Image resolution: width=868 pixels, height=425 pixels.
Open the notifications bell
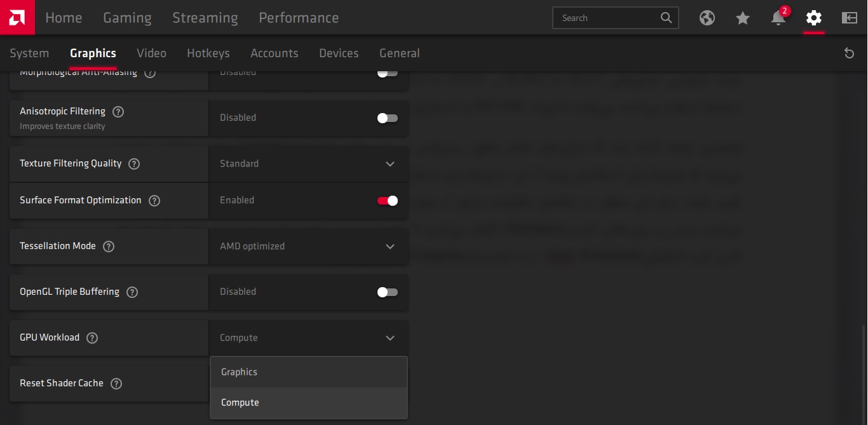coord(778,18)
